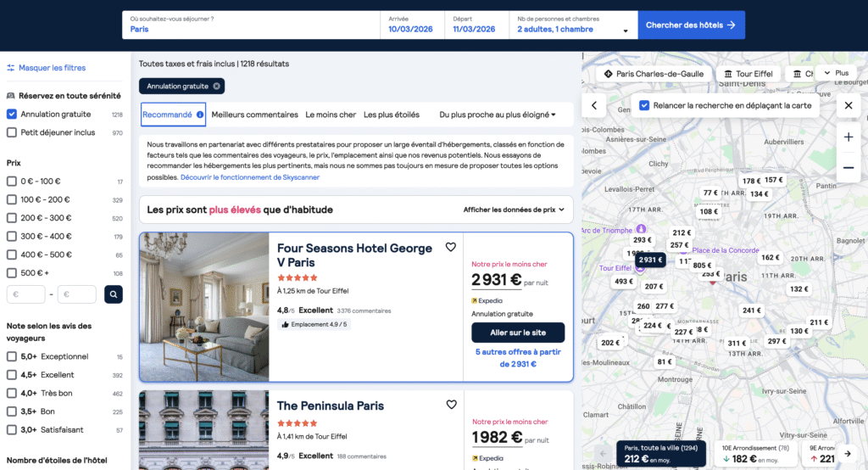The image size is (868, 470).
Task: Expand 5 autres offres à partir de 2931 €
Action: tap(518, 358)
